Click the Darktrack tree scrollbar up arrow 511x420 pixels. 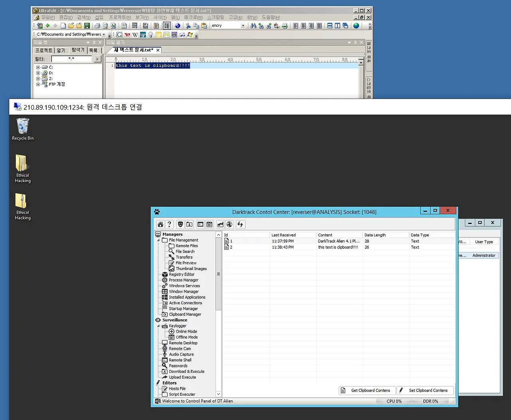click(x=218, y=235)
